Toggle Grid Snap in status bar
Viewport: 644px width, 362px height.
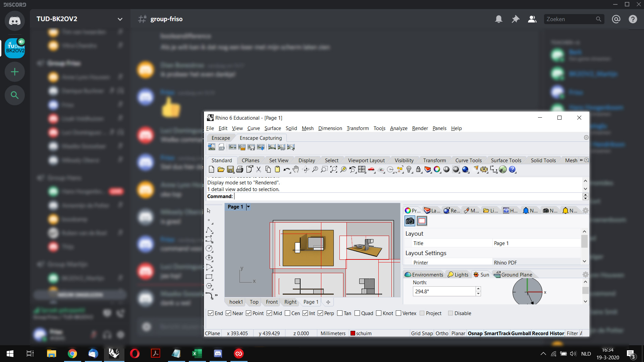(x=422, y=334)
